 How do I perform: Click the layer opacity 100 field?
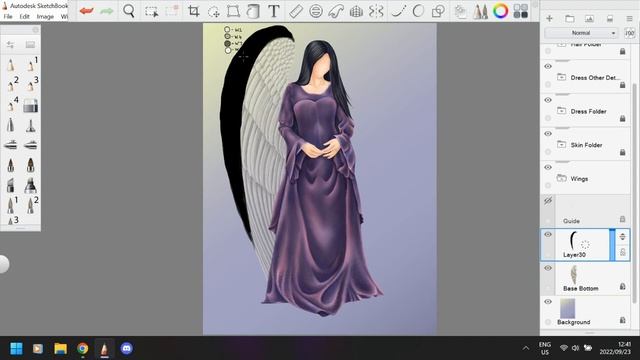[629, 33]
